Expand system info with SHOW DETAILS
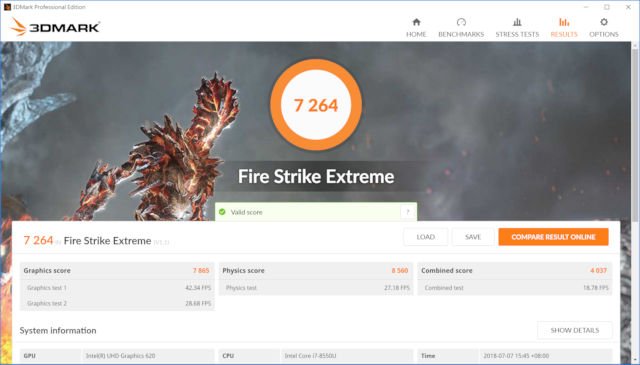Screen dimensions: 640x365 pyautogui.click(x=575, y=330)
